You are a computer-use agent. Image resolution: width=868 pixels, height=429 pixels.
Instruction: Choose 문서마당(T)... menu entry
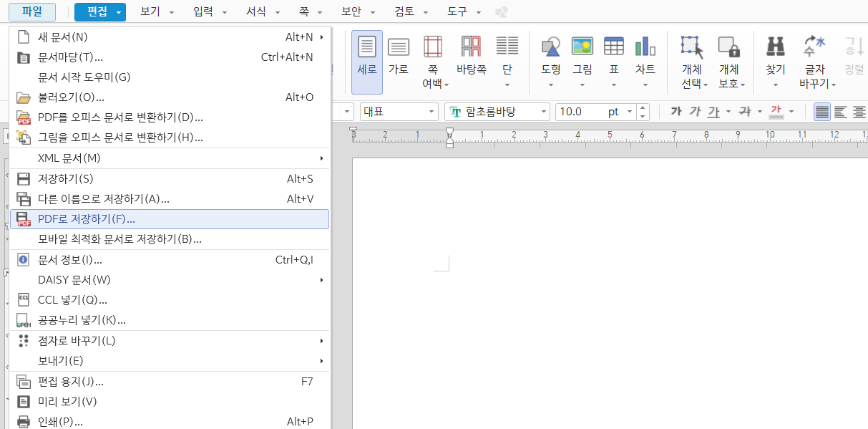(170, 57)
